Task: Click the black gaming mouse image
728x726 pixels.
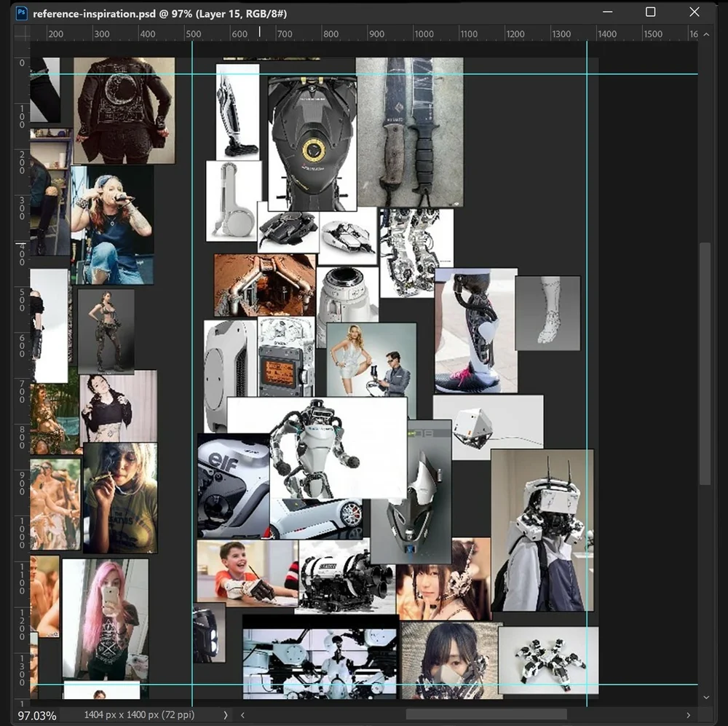Action: (288, 231)
